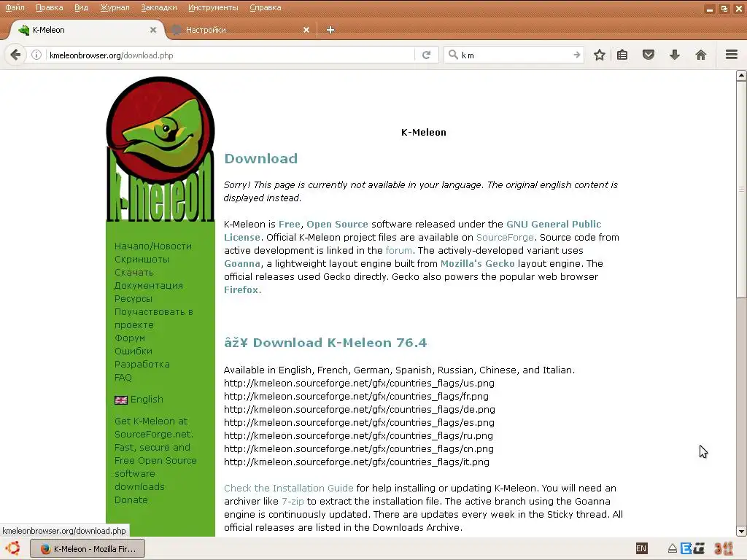Open the Справка menu
747x560 pixels.
[x=266, y=7]
